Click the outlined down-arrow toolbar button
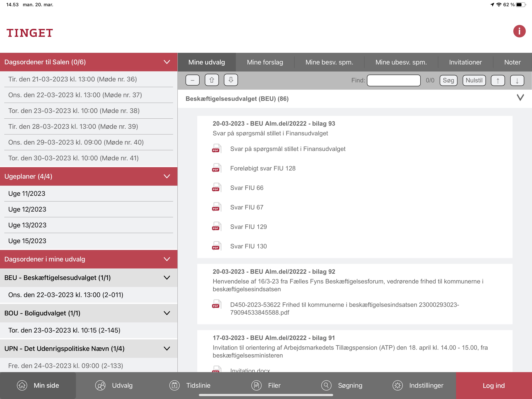The height and width of the screenshot is (399, 532). pos(231,80)
